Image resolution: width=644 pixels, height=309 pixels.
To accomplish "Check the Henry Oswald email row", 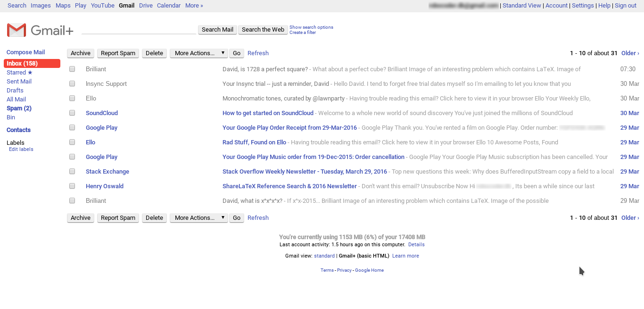I will pos(72,186).
